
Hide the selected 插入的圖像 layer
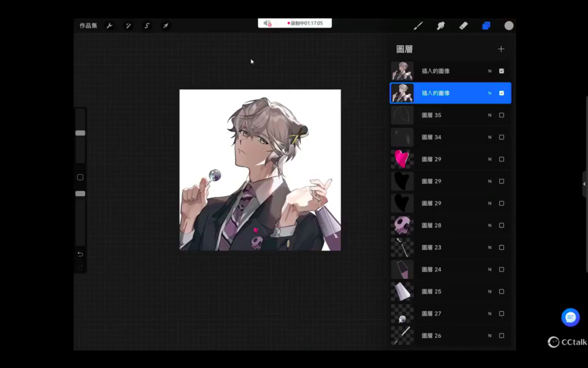pyautogui.click(x=501, y=93)
